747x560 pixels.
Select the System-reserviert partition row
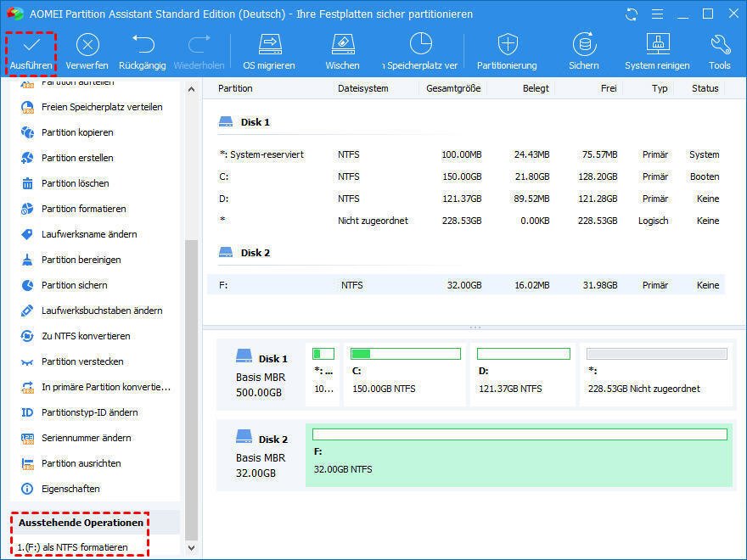[466, 154]
